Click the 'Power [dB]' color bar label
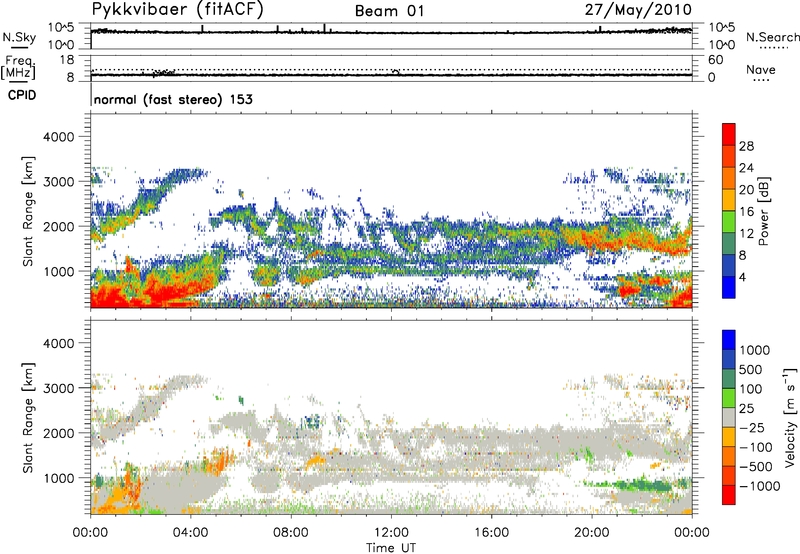 [763, 211]
